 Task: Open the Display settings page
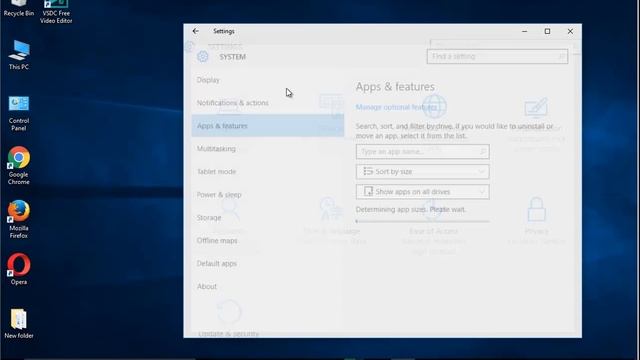pos(268,80)
